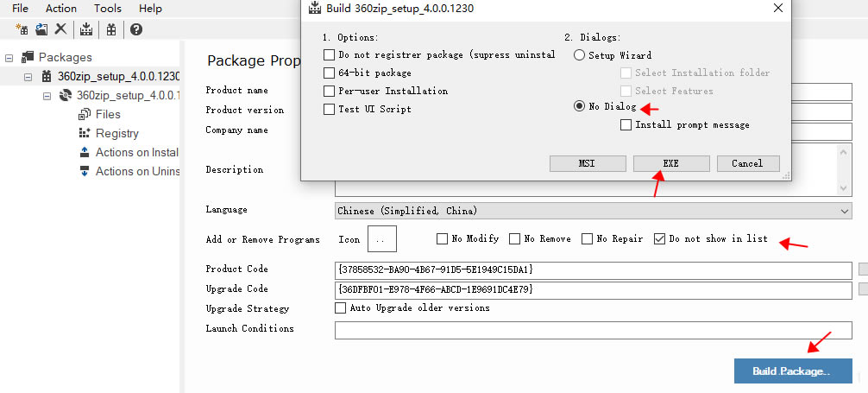Click the Description box scroll up arrow
This screenshot has height=393, width=868.
pyautogui.click(x=843, y=151)
